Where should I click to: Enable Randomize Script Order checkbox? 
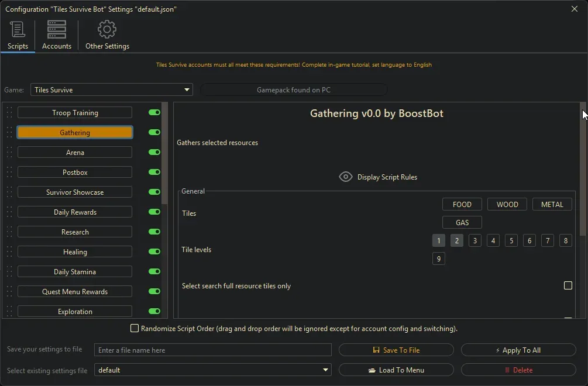(135, 329)
